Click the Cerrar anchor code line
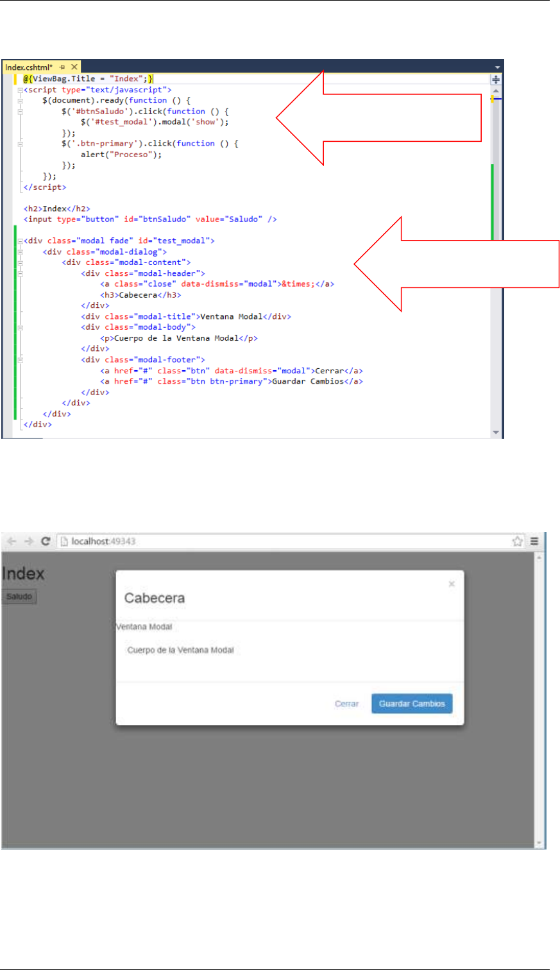Viewport: 560px width, 970px height. click(232, 371)
